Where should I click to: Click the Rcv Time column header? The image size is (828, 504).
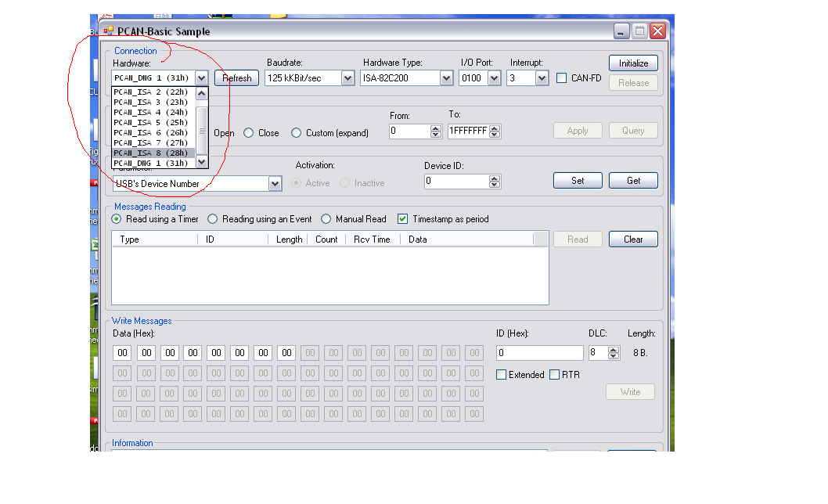(373, 239)
